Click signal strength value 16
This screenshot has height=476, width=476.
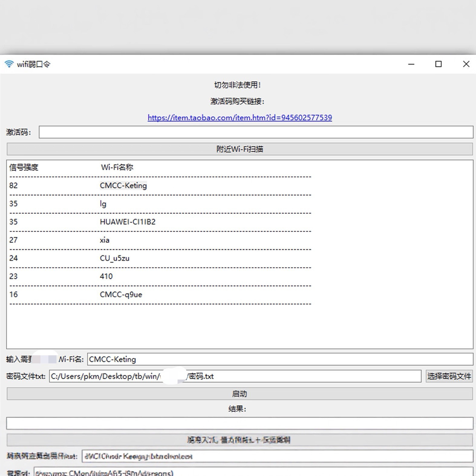pyautogui.click(x=13, y=295)
